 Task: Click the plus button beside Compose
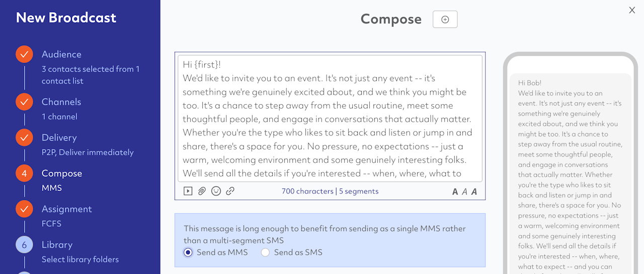[445, 20]
